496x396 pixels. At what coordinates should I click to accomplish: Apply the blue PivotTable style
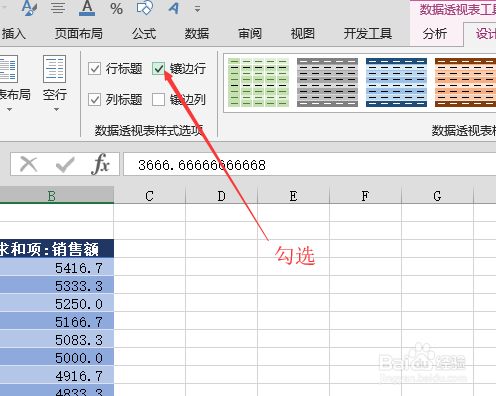pyautogui.click(x=396, y=82)
